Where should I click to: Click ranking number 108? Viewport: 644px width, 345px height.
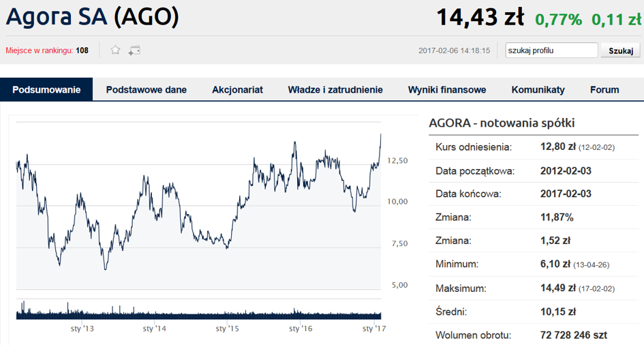click(x=82, y=50)
